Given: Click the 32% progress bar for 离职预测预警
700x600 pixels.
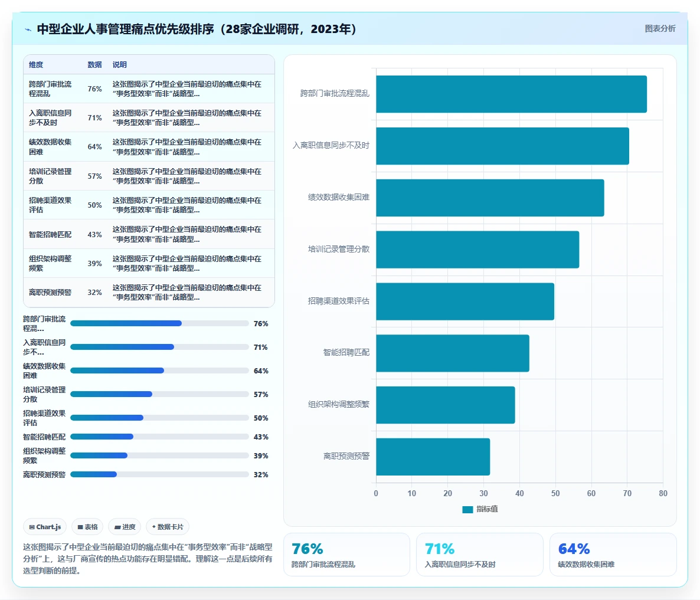Looking at the screenshot, I should (159, 475).
